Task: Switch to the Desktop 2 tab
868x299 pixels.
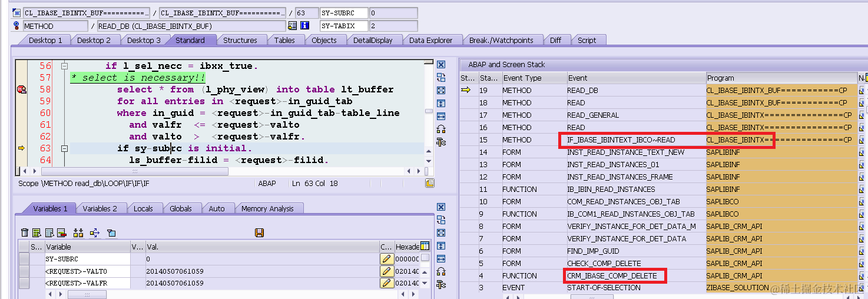Action: (x=94, y=40)
